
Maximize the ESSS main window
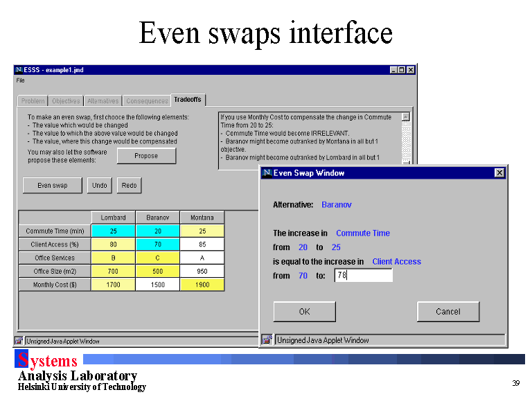coord(402,70)
